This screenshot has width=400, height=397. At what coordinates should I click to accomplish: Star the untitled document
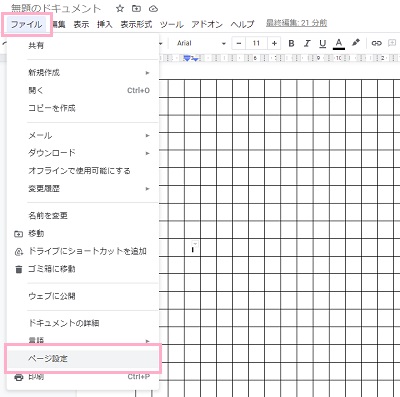coord(120,9)
